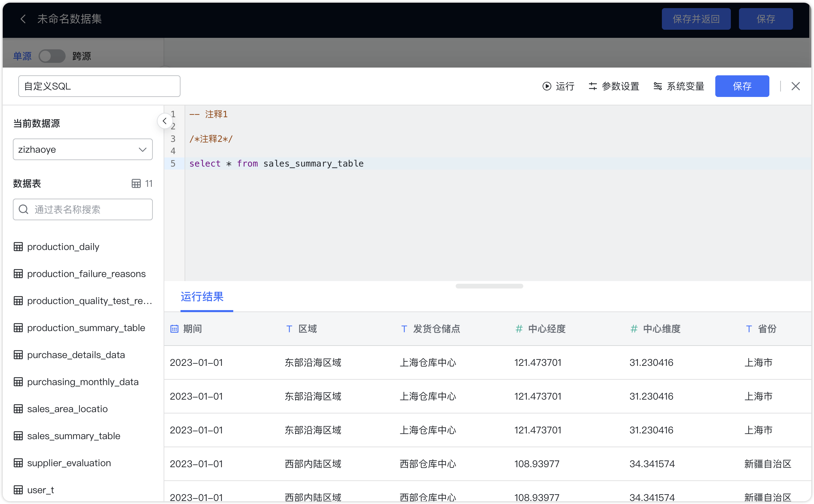
Task: Click line 3 comment 注释2
Action: 211,139
